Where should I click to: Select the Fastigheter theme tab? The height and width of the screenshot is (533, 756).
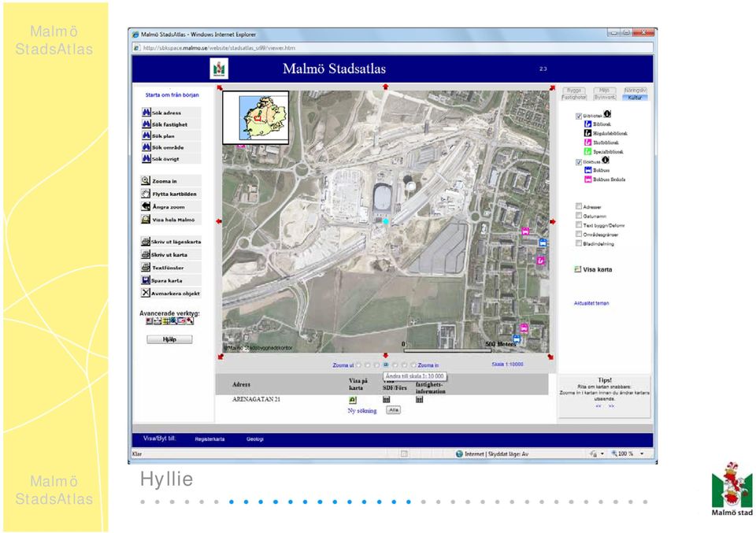[x=574, y=98]
